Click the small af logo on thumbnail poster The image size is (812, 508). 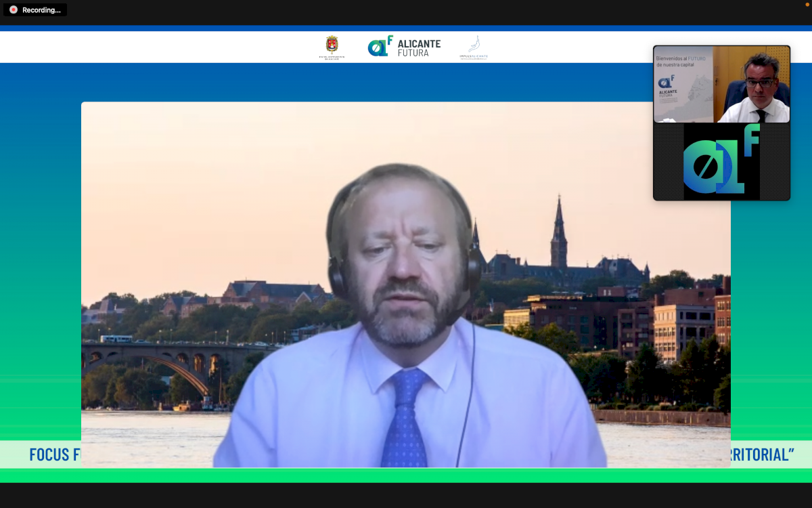pos(666,82)
